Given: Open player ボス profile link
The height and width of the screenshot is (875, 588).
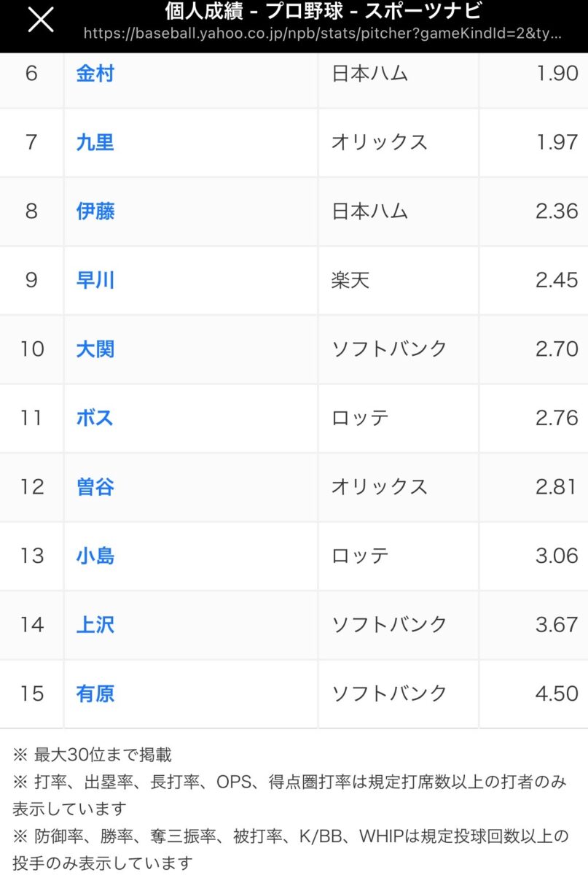Looking at the screenshot, I should point(95,418).
